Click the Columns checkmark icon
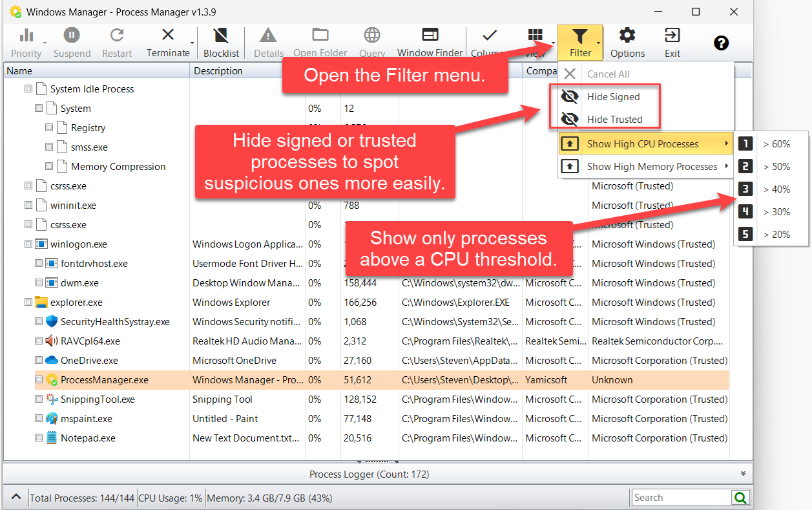Viewport: 812px width, 510px height. pos(490,35)
